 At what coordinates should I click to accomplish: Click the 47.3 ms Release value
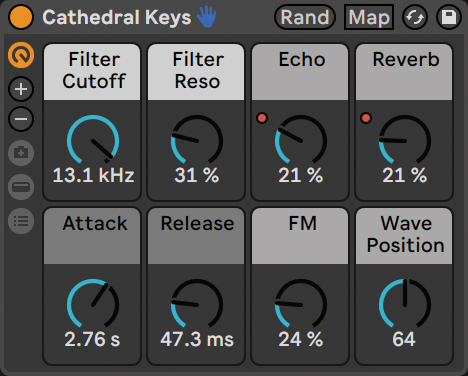[x=197, y=339]
